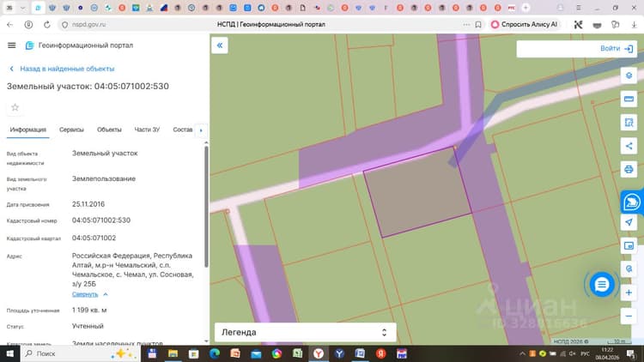The image size is (644, 362).
Task: Open the Mail app from the taskbar
Action: tap(256, 353)
